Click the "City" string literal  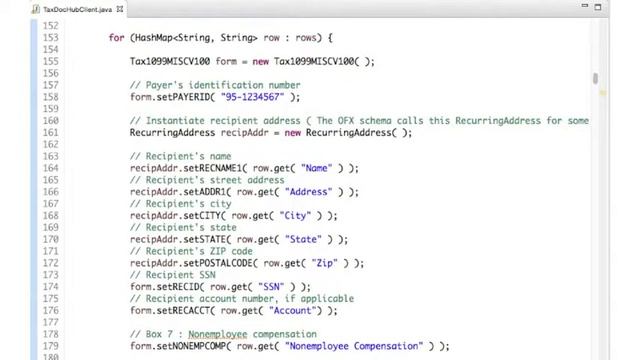[295, 216]
